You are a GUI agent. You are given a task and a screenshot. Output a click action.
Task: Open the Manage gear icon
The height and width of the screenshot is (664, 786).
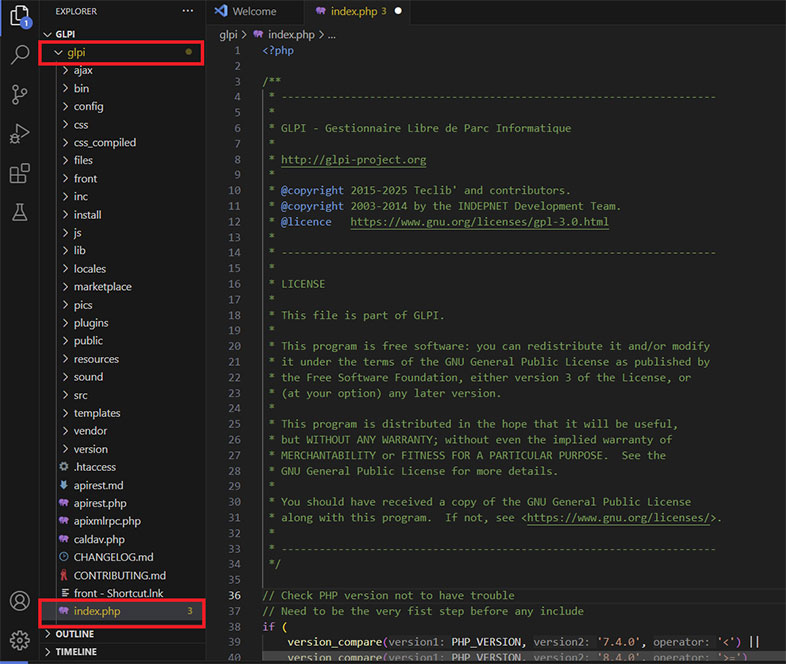19,640
